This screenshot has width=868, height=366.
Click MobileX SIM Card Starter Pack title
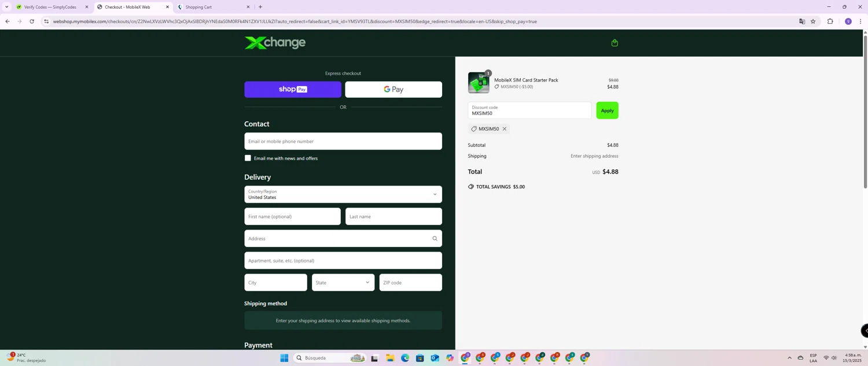526,80
